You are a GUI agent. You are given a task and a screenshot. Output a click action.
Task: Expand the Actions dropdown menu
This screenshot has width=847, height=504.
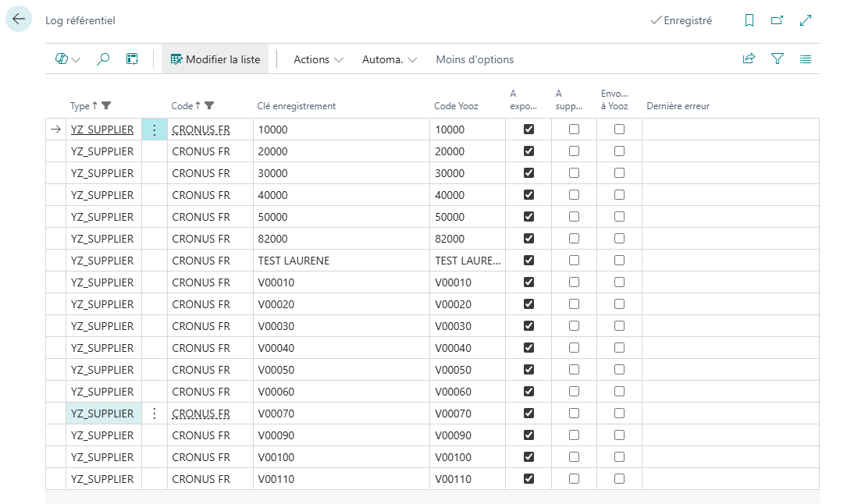tap(319, 59)
